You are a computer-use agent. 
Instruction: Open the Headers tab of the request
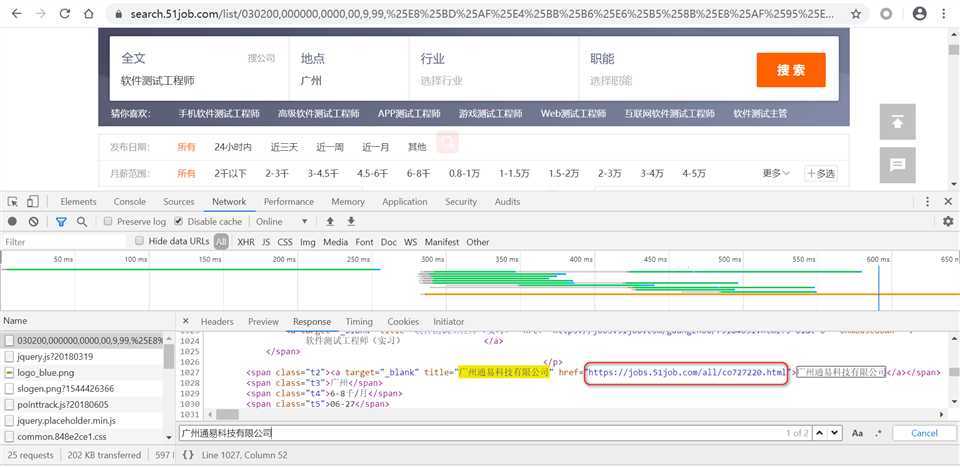[217, 321]
